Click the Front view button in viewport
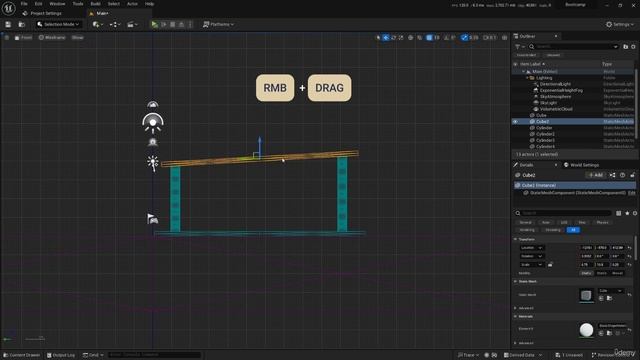This screenshot has height=360, width=640. (x=23, y=38)
